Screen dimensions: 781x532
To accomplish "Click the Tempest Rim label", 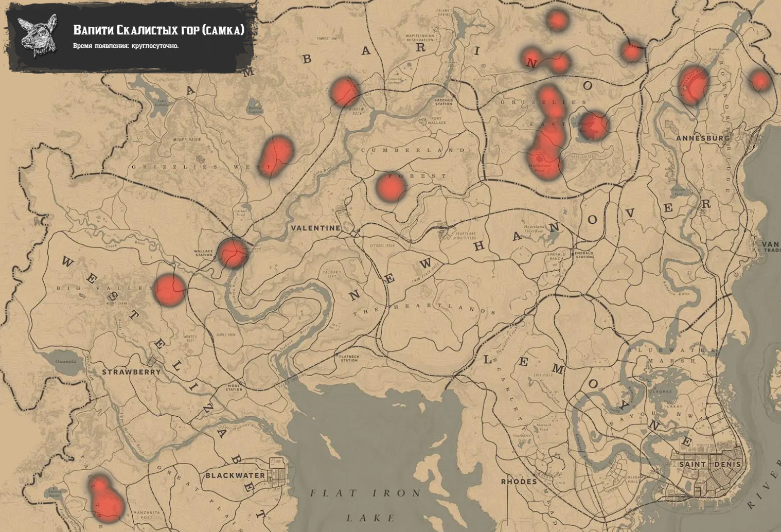I will [x=327, y=39].
